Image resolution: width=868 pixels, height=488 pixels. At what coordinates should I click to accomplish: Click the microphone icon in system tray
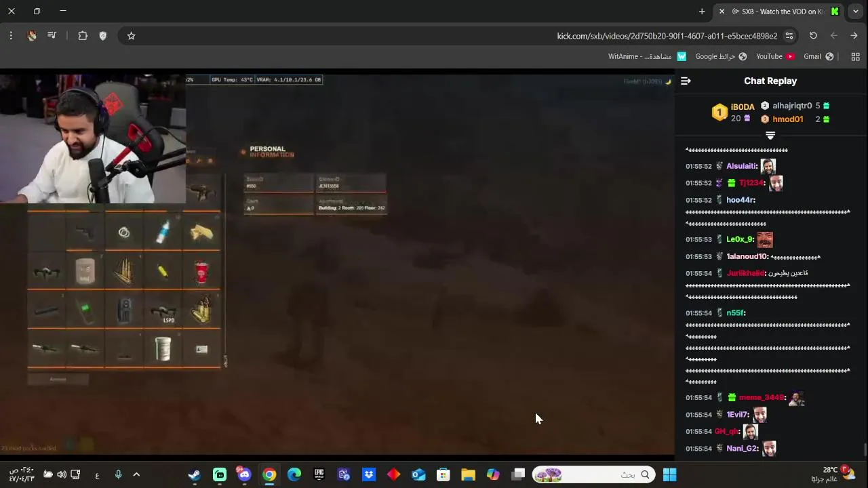118,474
